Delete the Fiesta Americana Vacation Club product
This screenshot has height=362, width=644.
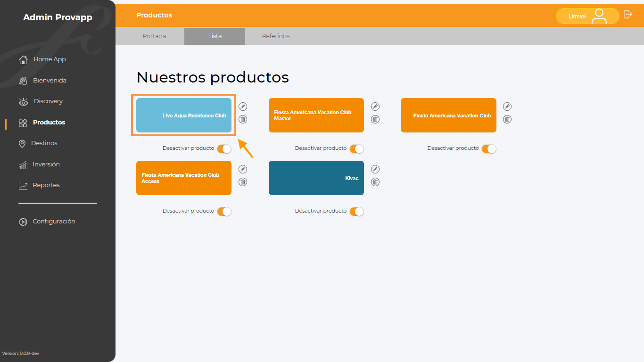[507, 119]
